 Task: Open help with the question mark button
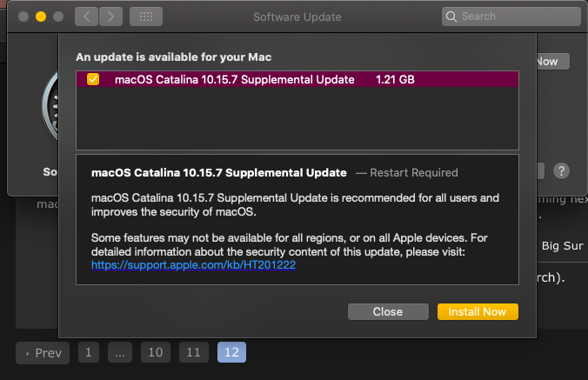point(561,171)
